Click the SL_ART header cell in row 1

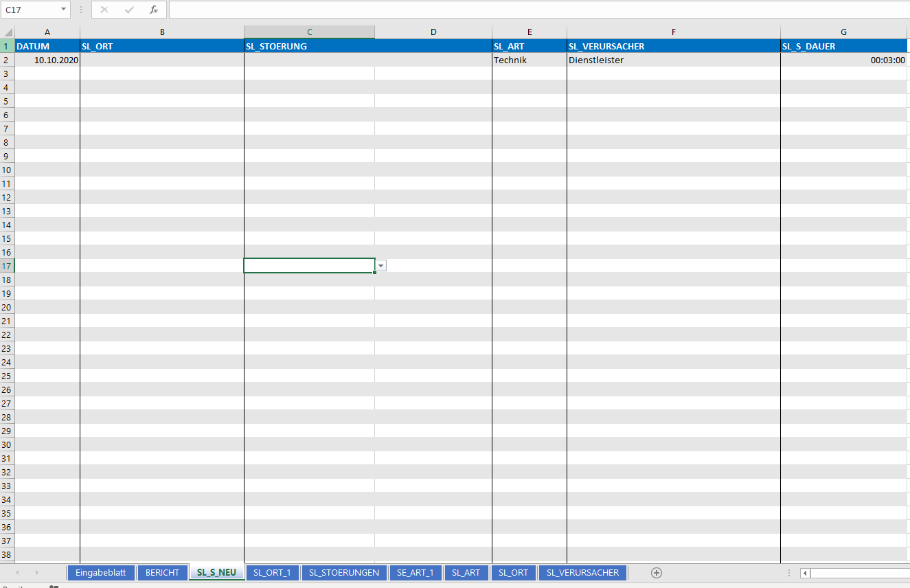[530, 46]
